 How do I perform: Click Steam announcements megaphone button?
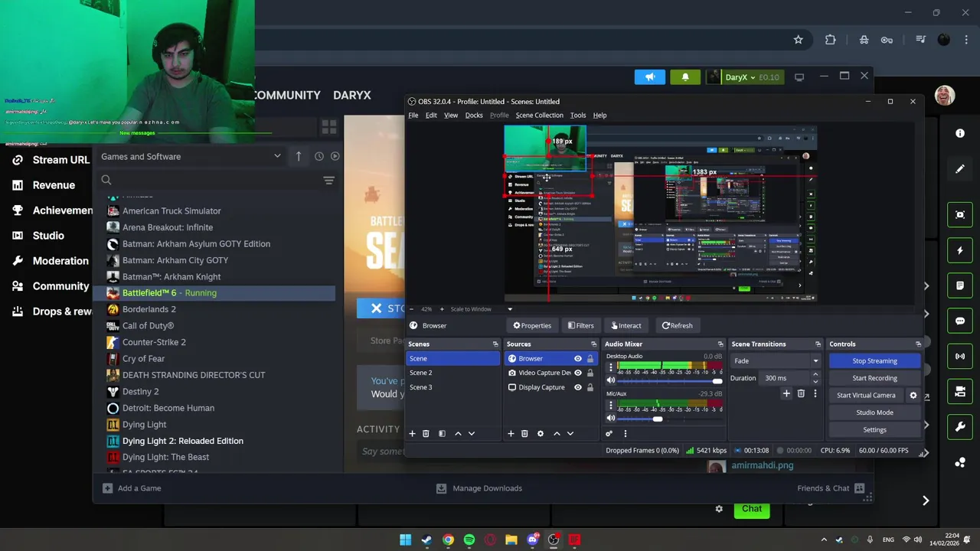click(650, 77)
